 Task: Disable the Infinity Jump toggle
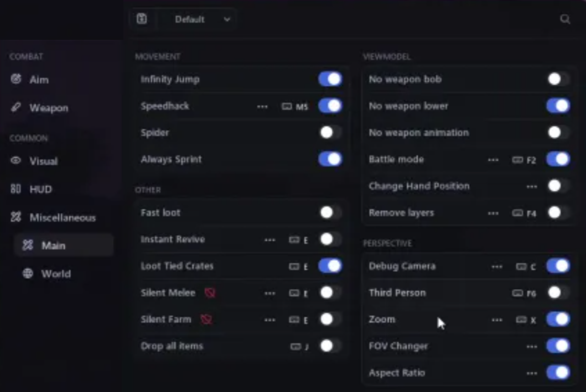click(330, 79)
